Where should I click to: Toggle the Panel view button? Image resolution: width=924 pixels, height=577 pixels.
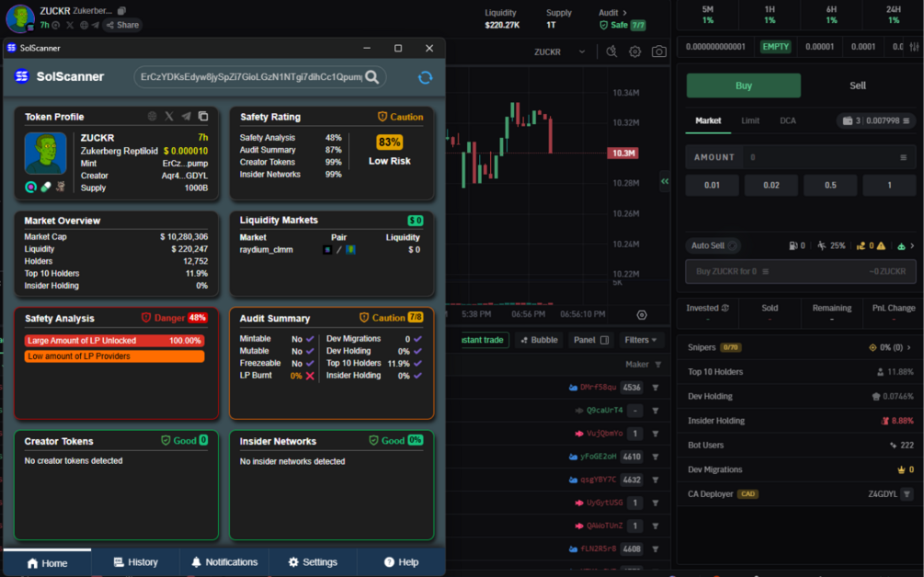point(591,340)
